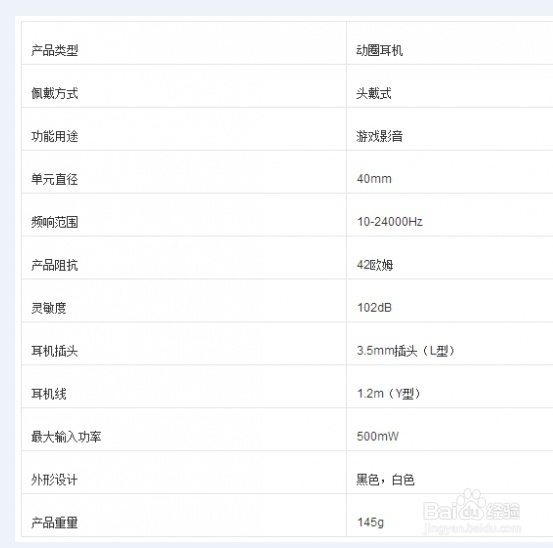Select the 单元直径 label

pyautogui.click(x=55, y=179)
